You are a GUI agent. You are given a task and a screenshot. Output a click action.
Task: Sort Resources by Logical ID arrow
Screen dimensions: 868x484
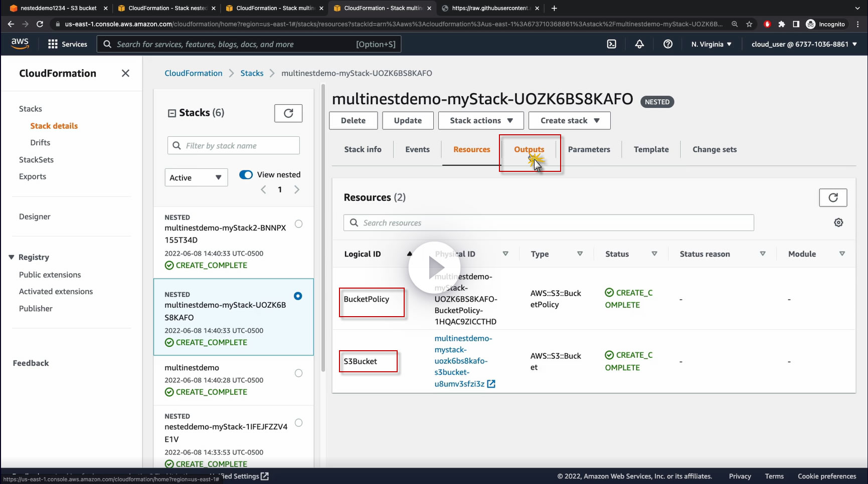point(409,254)
